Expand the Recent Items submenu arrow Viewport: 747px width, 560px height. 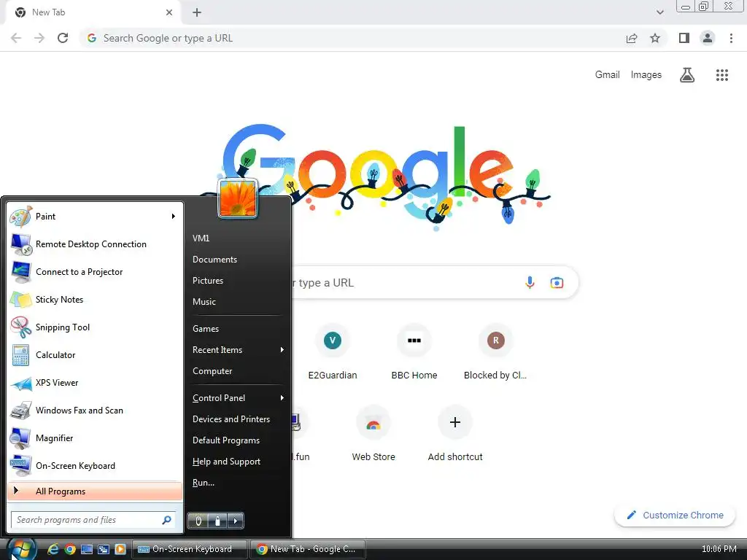tap(282, 350)
